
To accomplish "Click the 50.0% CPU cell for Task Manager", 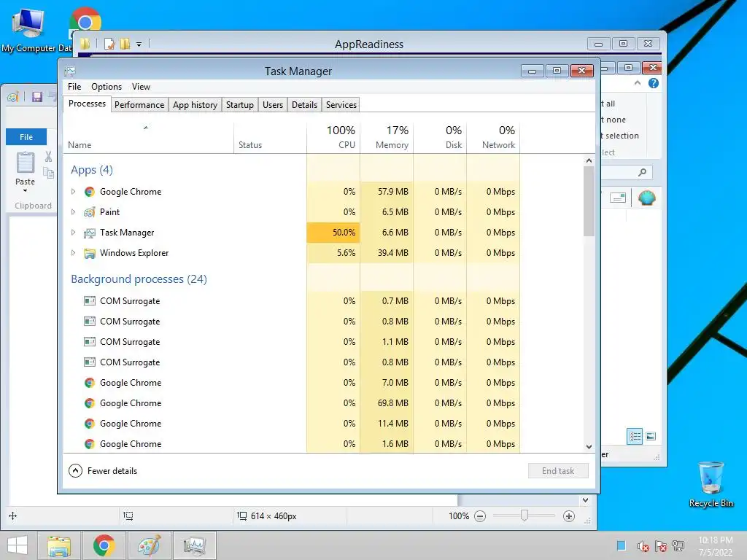I will click(333, 233).
